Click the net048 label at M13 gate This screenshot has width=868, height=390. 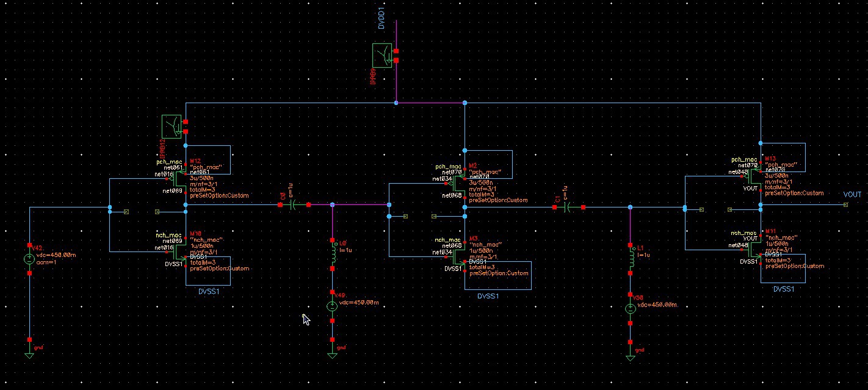tap(739, 172)
